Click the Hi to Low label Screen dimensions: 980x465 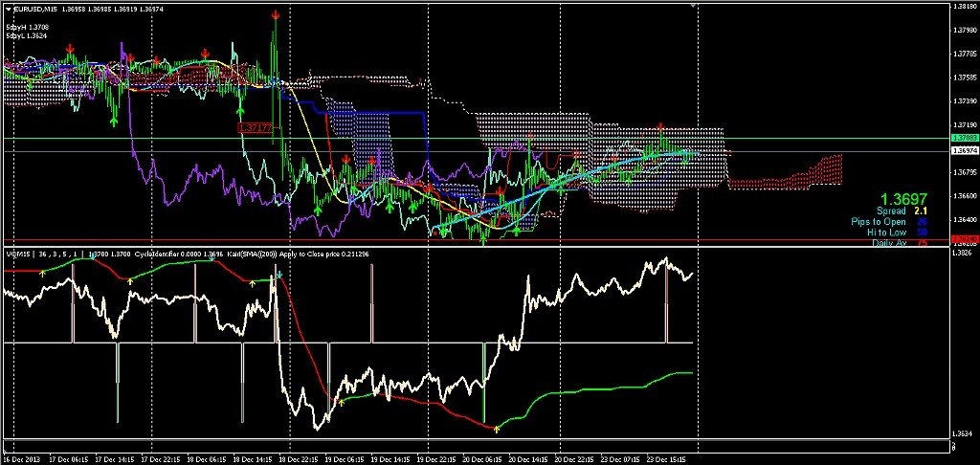tap(886, 232)
